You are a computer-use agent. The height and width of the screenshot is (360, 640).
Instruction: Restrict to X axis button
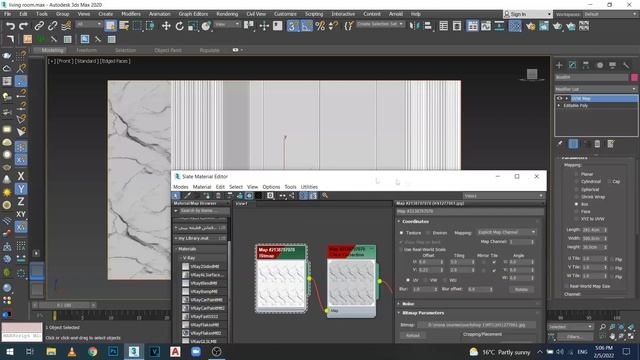click(21, 176)
